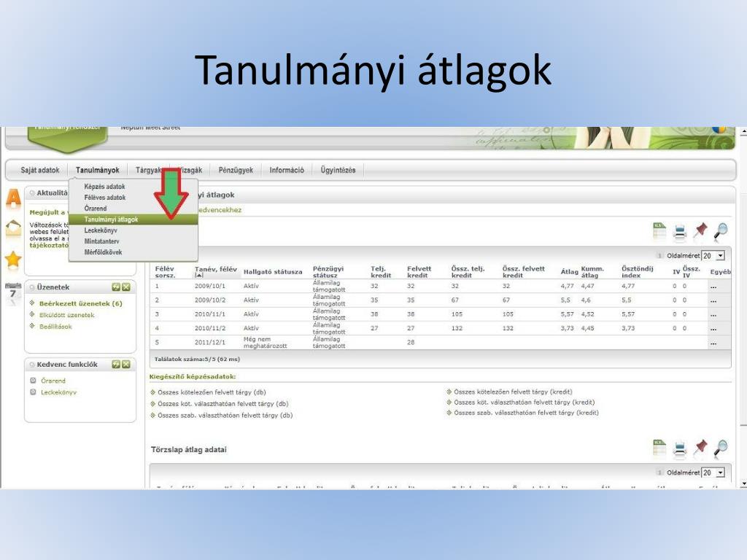Click Találatok száma:5/5 footer text
The image size is (747, 560).
coord(197,359)
